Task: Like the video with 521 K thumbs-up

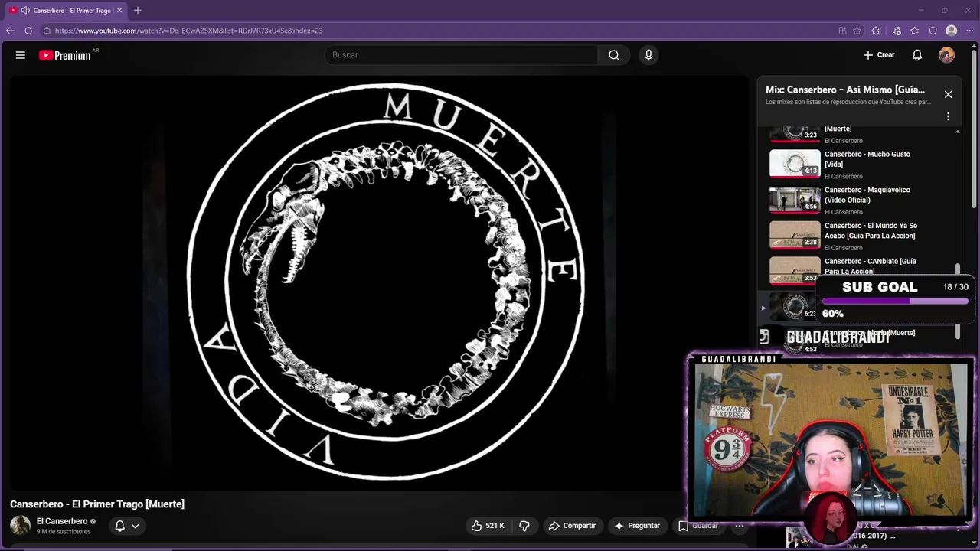Action: [x=488, y=526]
